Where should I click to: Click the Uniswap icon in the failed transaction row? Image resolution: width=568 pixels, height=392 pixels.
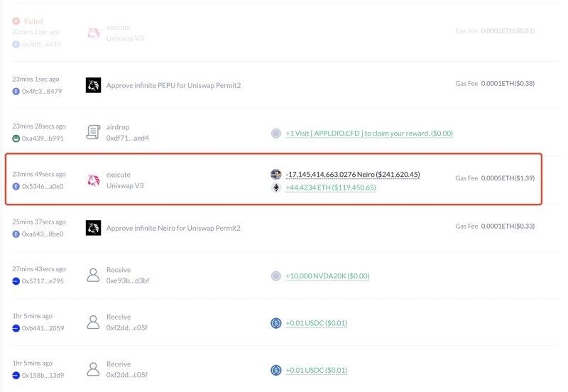coord(93,33)
